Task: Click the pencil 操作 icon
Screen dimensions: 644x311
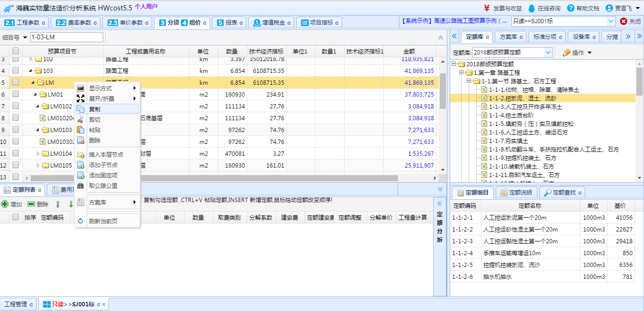Action: pyautogui.click(x=567, y=53)
